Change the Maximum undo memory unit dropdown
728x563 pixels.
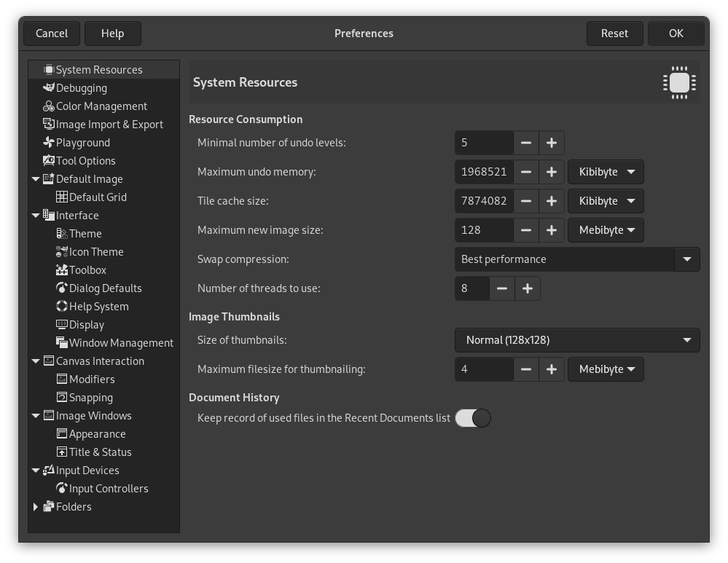pos(605,171)
